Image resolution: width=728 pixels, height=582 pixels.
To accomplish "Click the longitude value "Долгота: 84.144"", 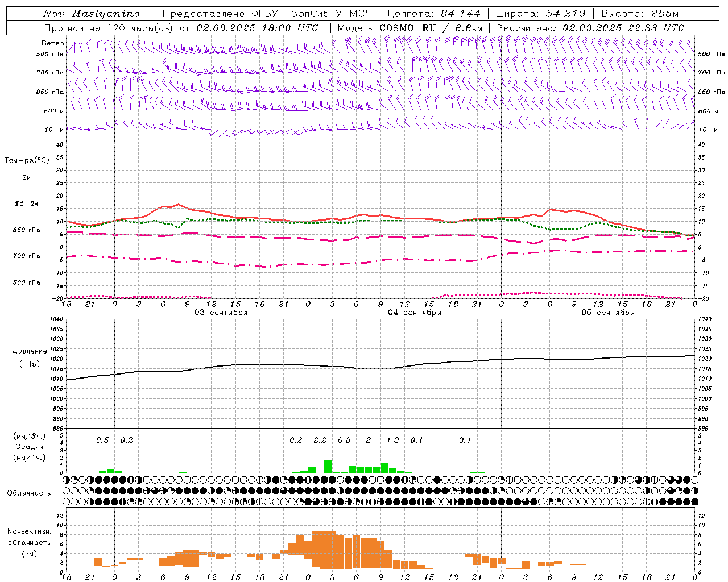I will 433,14.
